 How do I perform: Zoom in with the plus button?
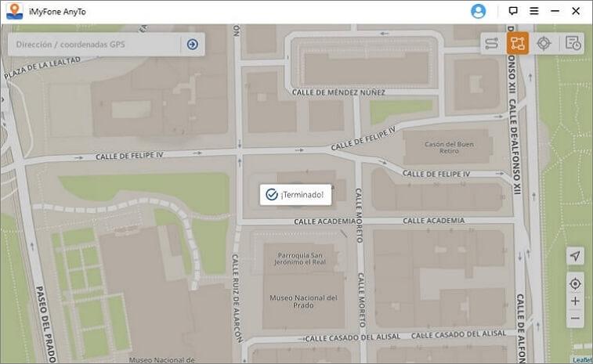(x=575, y=301)
